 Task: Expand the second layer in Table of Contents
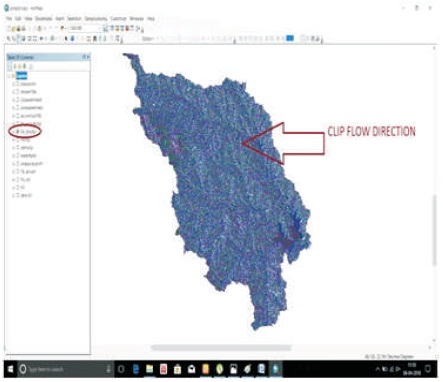[x=13, y=92]
